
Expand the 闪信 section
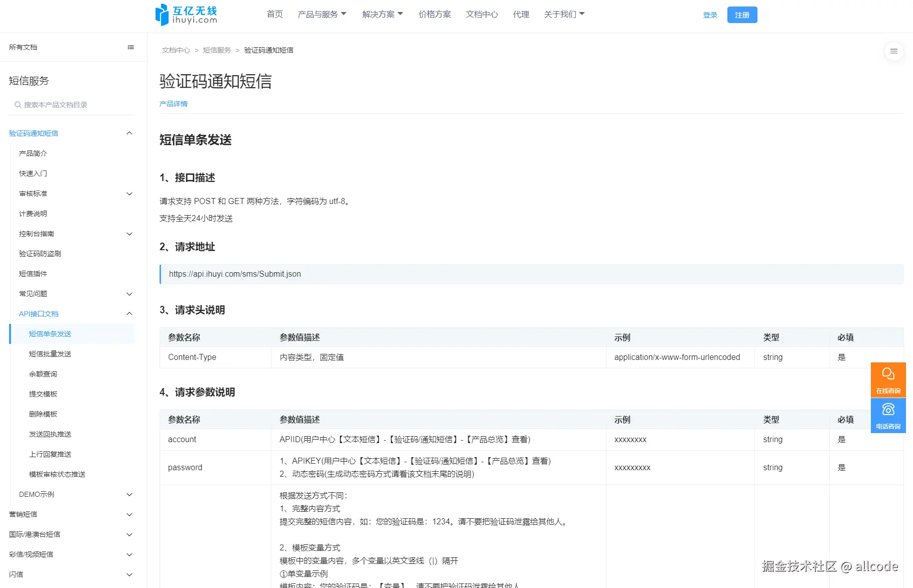pos(129,574)
